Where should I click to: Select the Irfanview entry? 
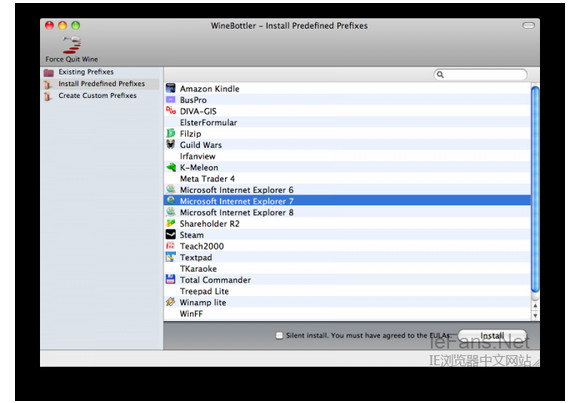click(197, 156)
